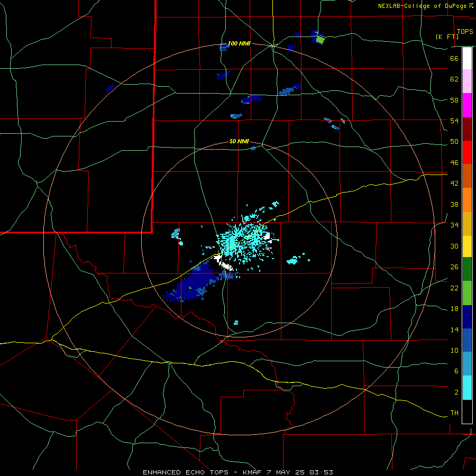
Task: Click the "34" legend value
Action: (x=454, y=225)
